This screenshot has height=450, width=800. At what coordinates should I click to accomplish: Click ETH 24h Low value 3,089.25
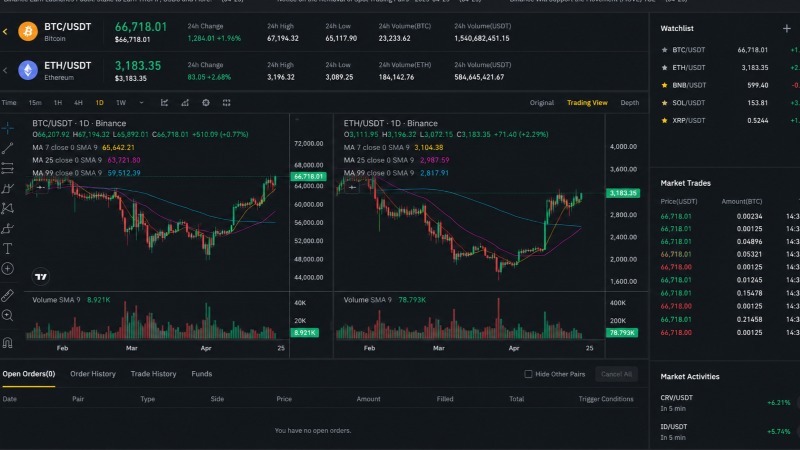point(339,77)
